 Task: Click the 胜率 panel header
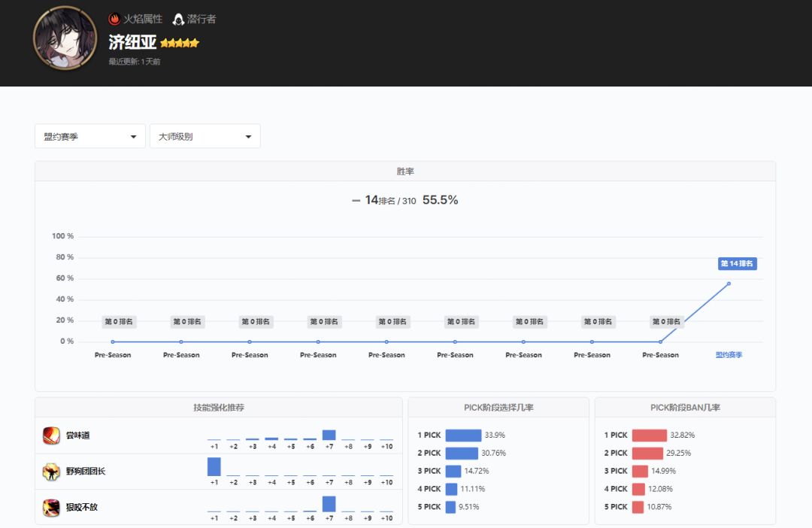pos(405,171)
